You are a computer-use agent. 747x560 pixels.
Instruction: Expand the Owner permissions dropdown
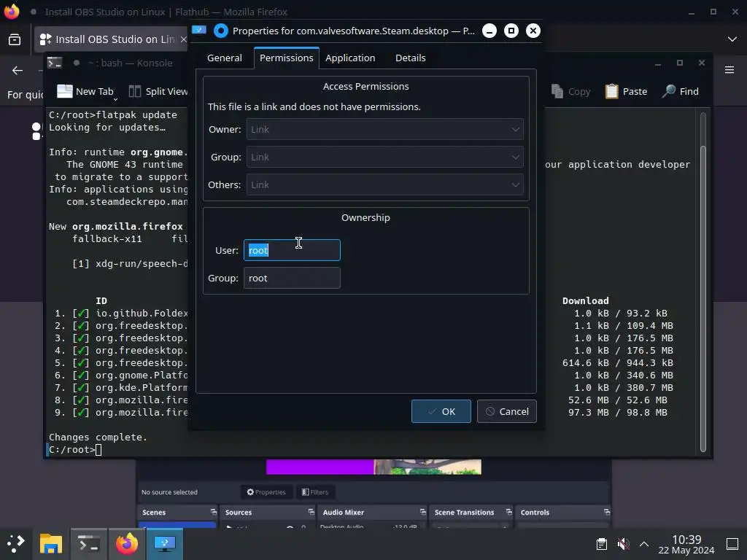[384, 130]
